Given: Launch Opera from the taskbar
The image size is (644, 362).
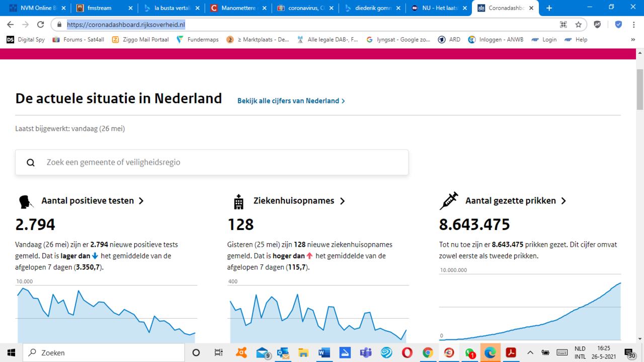Looking at the screenshot, I should [407, 352].
